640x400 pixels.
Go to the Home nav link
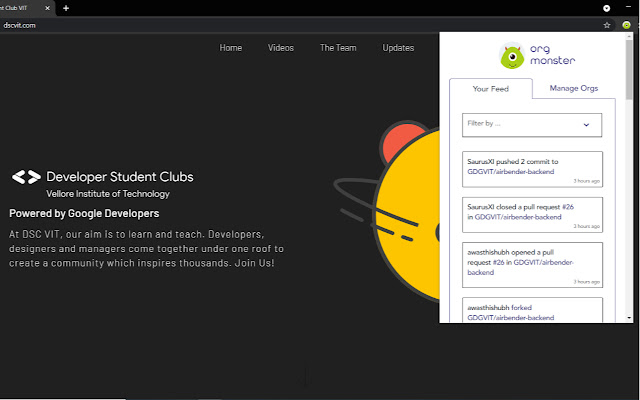click(231, 48)
